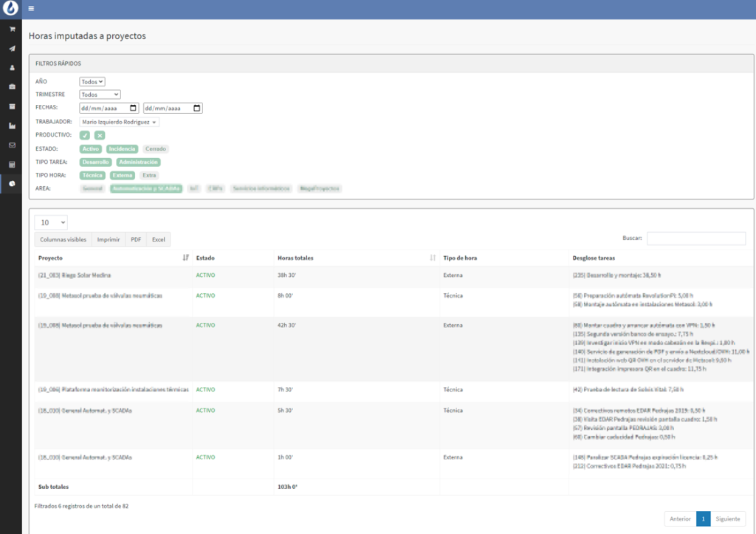The width and height of the screenshot is (756, 534).
Task: Click the hamburger menu icon in header
Action: (31, 9)
